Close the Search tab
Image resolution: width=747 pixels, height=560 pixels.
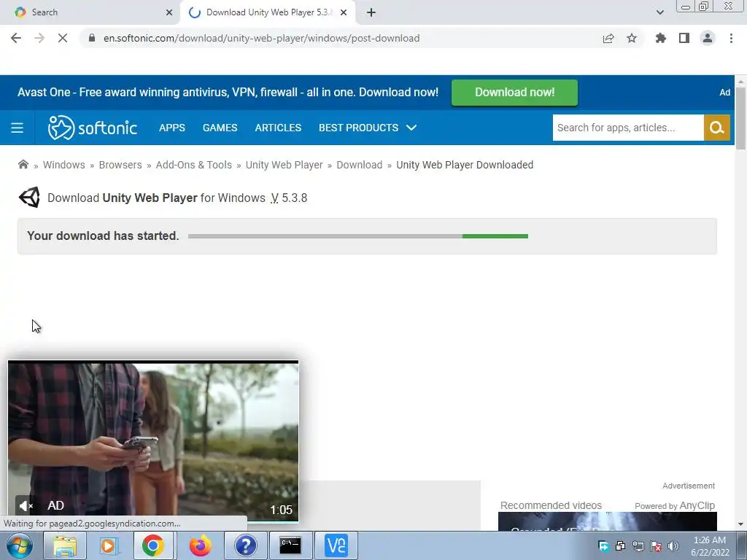(169, 12)
